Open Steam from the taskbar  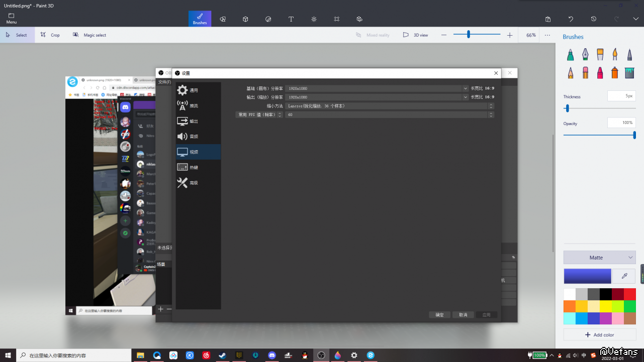coord(222,355)
